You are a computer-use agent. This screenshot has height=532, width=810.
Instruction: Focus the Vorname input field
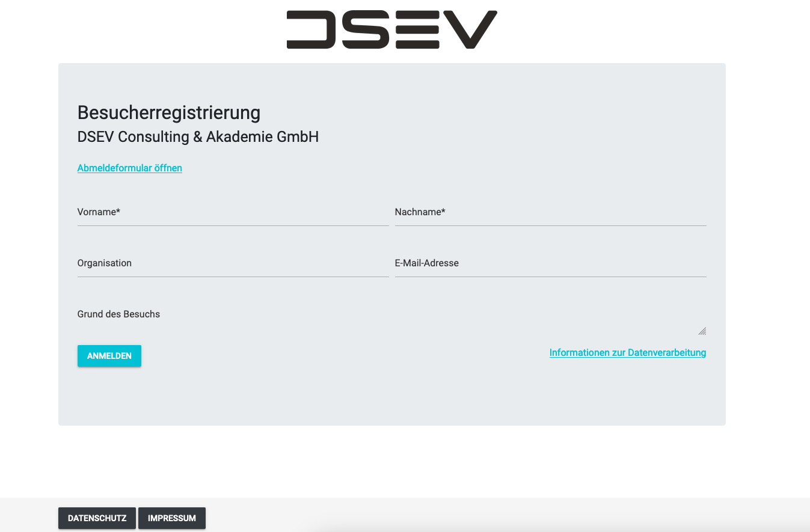coord(233,212)
